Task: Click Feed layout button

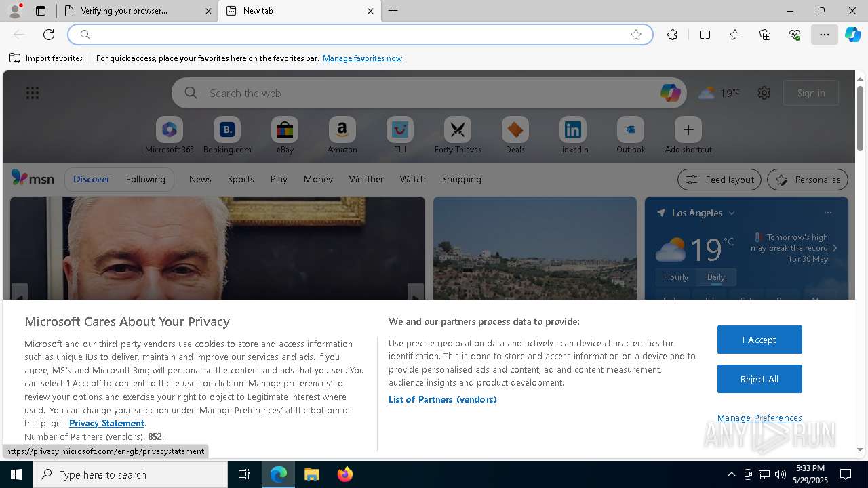Action: pos(719,180)
